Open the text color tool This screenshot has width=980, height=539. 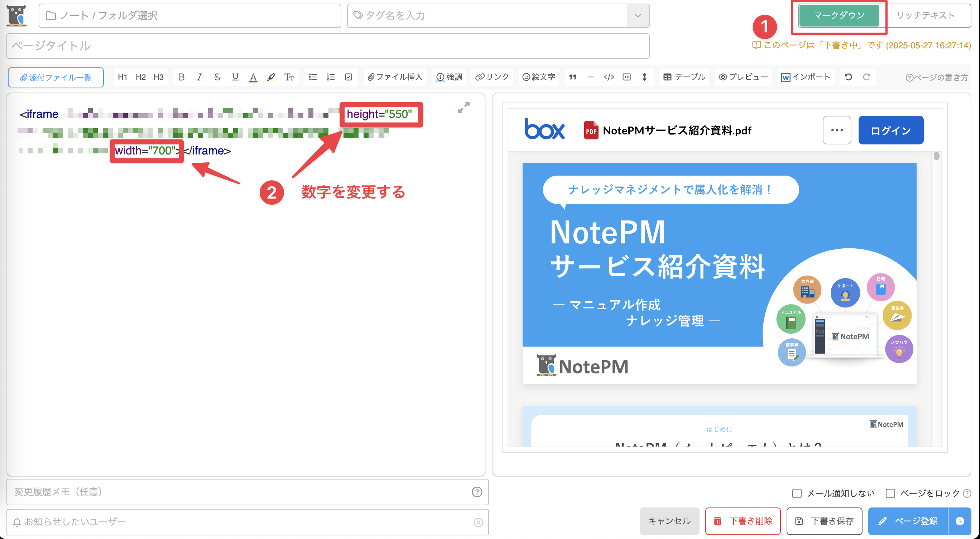click(253, 77)
